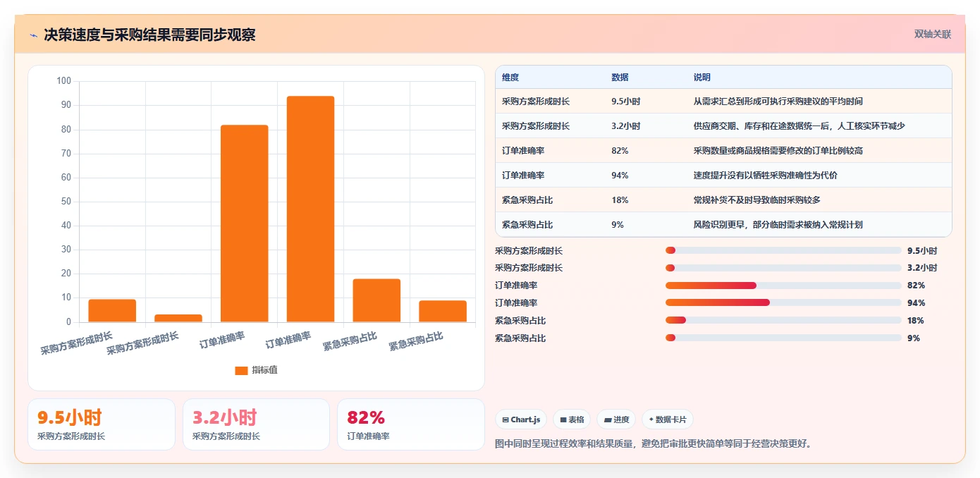Click the Chart.js tag
980x478 pixels.
pyautogui.click(x=521, y=419)
